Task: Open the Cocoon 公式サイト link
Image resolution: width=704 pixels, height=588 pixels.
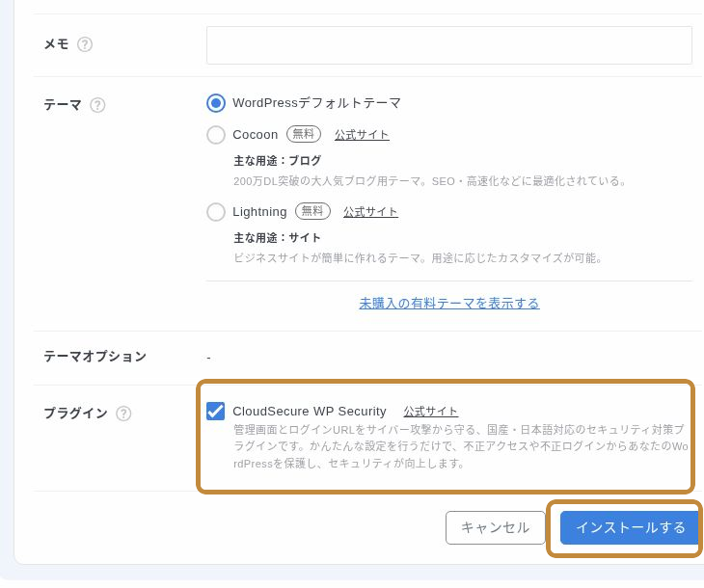Action: (x=362, y=135)
